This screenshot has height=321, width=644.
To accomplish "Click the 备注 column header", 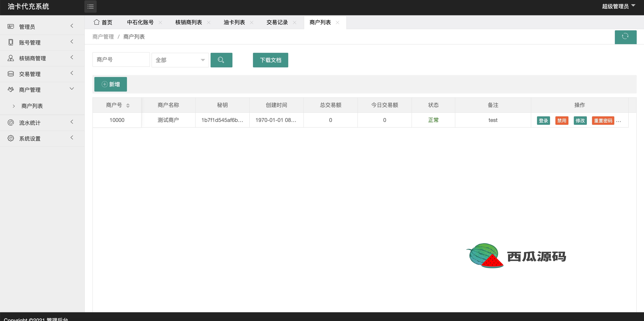I will point(493,105).
